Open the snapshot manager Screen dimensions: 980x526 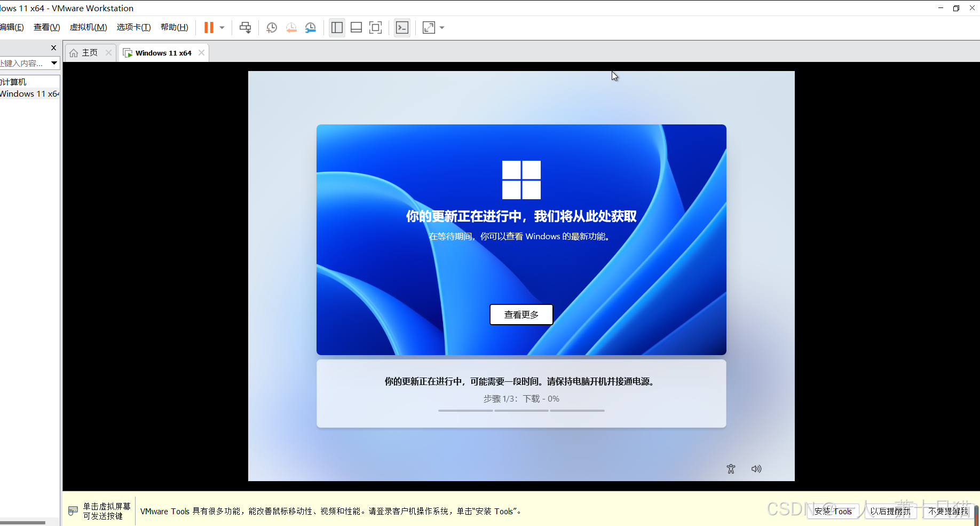311,28
